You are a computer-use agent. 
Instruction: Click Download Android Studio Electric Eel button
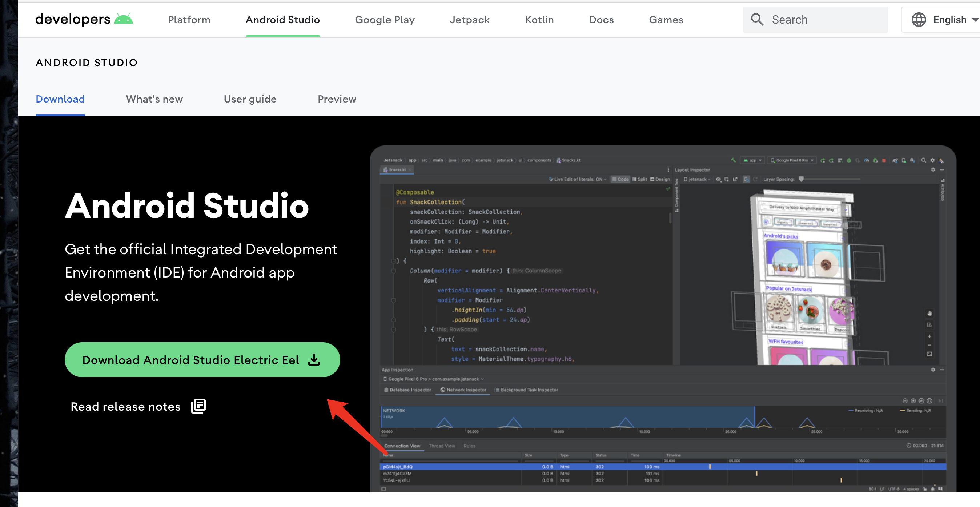click(202, 359)
